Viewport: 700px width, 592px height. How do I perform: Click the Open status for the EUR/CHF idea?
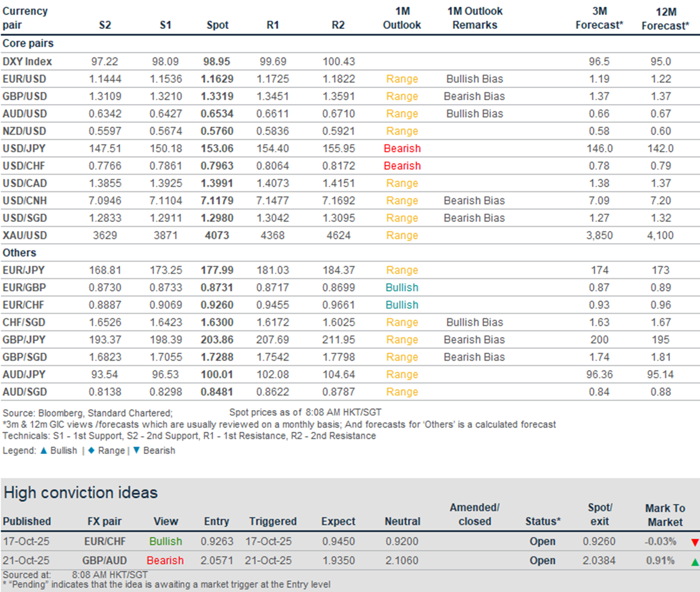(542, 541)
